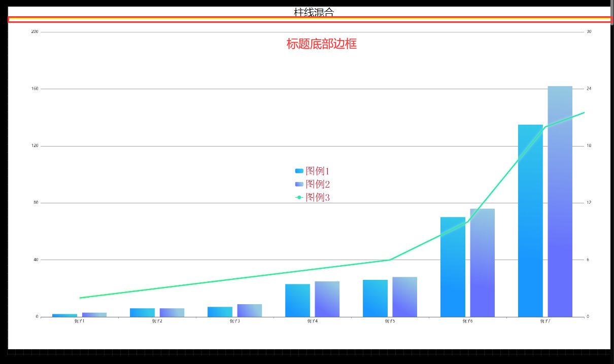The height and width of the screenshot is (364, 614).
Task: Click the green line point above 例子5
Action: point(390,260)
